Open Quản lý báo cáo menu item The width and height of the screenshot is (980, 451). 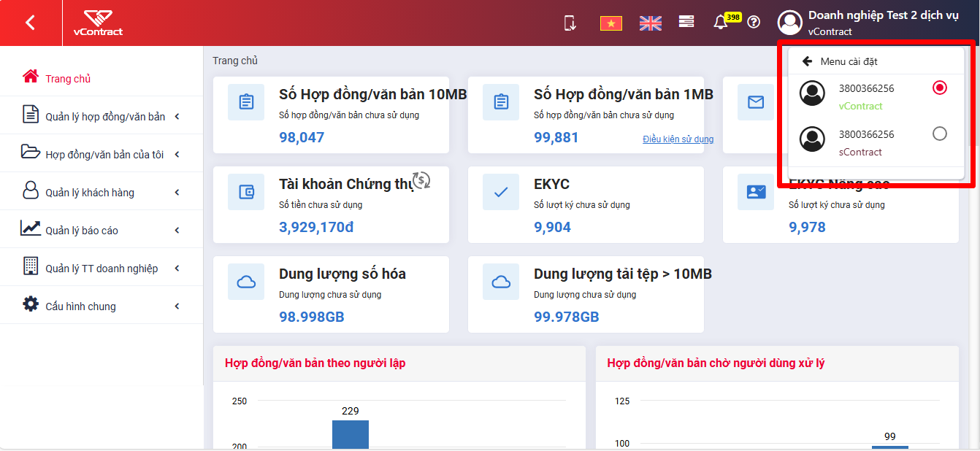[x=102, y=230]
